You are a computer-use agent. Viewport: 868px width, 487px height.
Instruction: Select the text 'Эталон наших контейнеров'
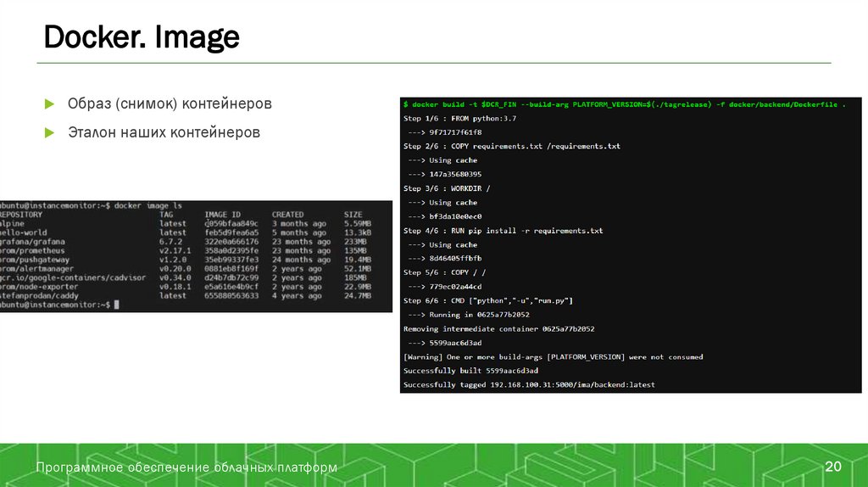pyautogui.click(x=164, y=132)
